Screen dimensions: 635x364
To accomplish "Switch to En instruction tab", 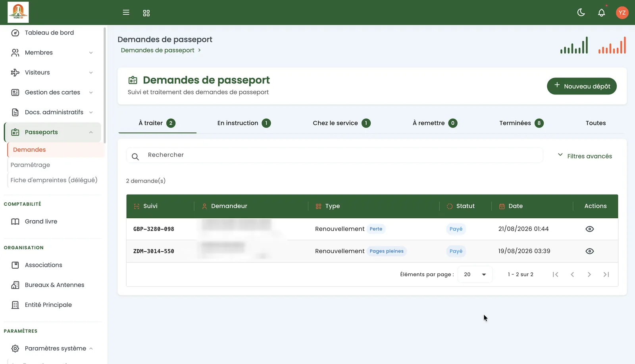I will tap(244, 123).
